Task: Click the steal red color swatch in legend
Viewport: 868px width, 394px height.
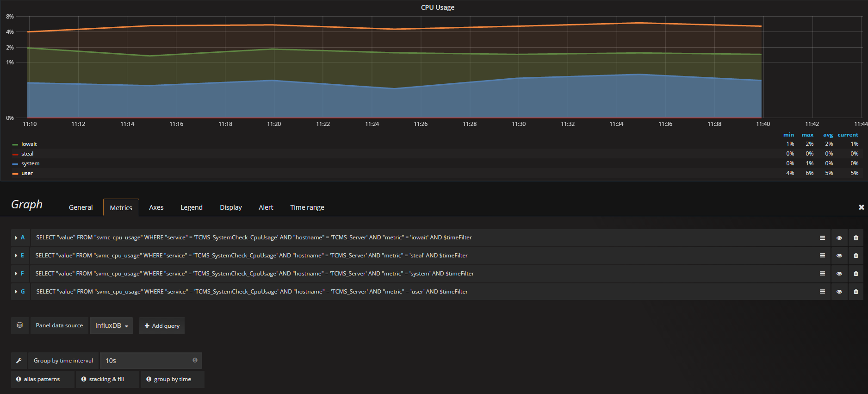Action: click(x=15, y=154)
